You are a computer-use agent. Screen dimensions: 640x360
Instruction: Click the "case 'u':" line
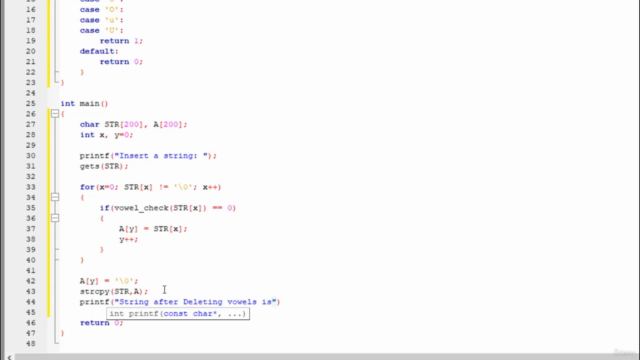coord(102,20)
